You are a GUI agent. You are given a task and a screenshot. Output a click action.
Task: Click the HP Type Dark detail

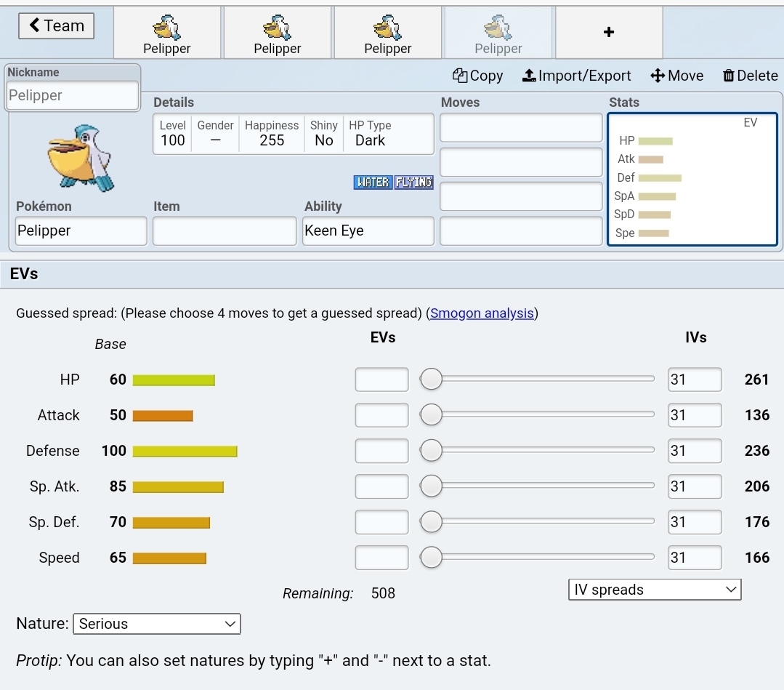(370, 134)
